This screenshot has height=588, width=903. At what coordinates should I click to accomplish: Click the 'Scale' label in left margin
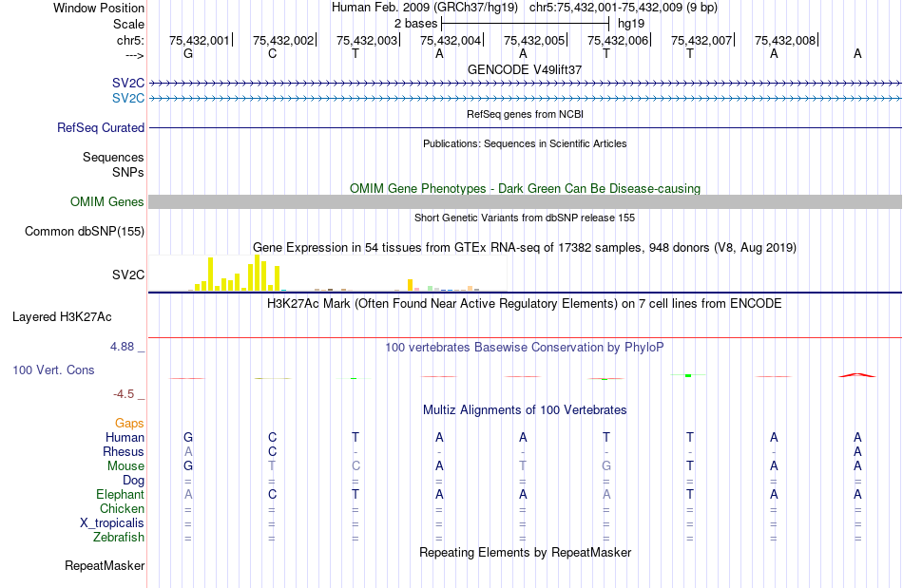[128, 24]
